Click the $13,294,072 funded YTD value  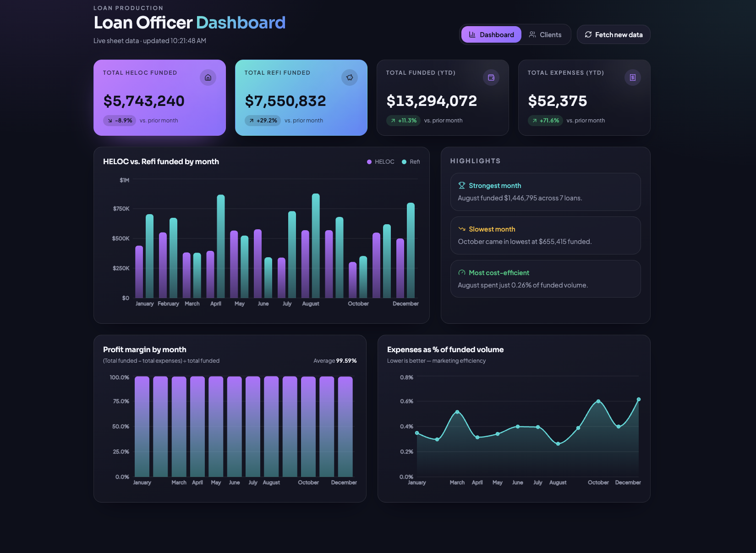pos(432,101)
